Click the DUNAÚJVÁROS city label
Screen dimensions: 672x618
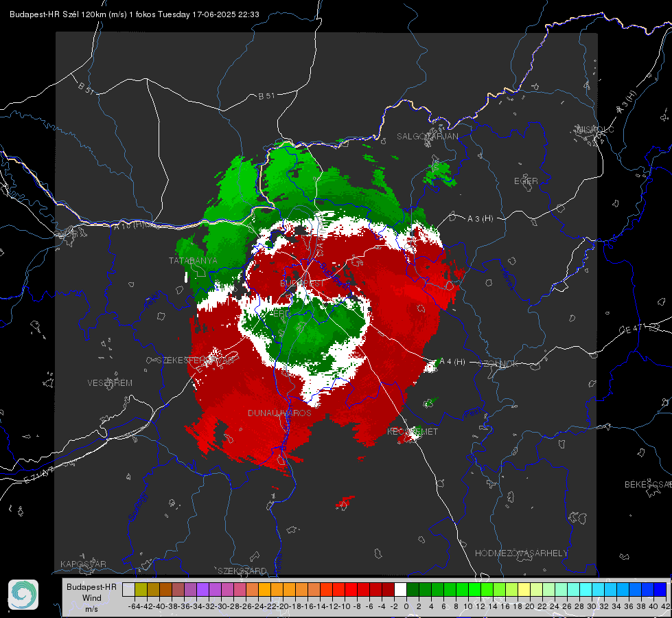[279, 413]
